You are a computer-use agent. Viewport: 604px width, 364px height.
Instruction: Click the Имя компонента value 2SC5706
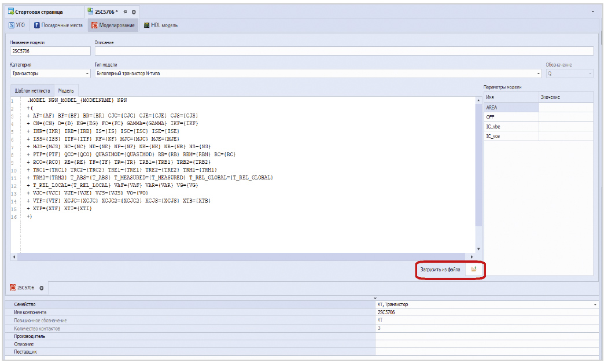click(x=487, y=312)
